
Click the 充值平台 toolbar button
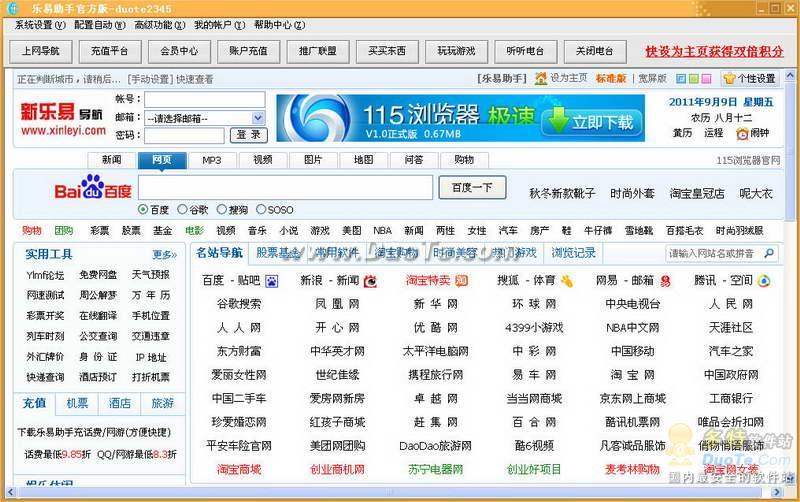110,51
